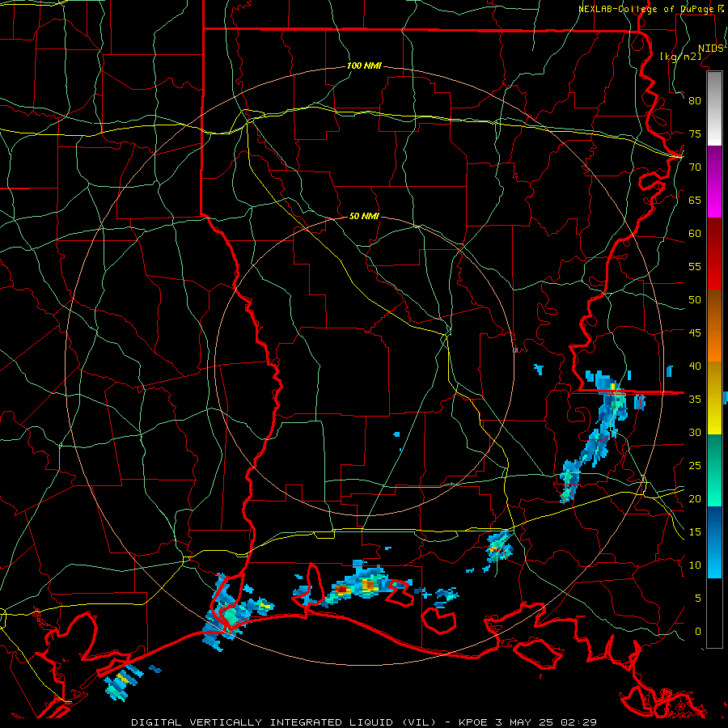This screenshot has width=728, height=728.
Task: Click the 30 value on the color scale
Action: [695, 432]
